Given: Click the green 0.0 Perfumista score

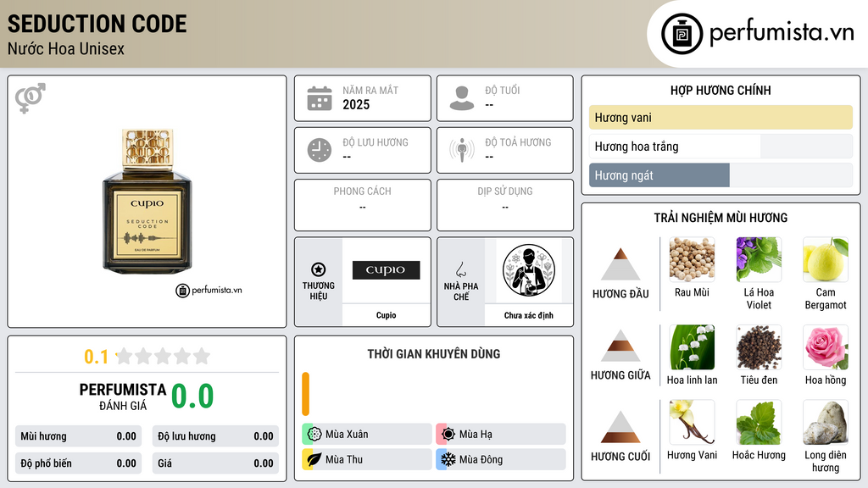Looking at the screenshot, I should pos(192,396).
